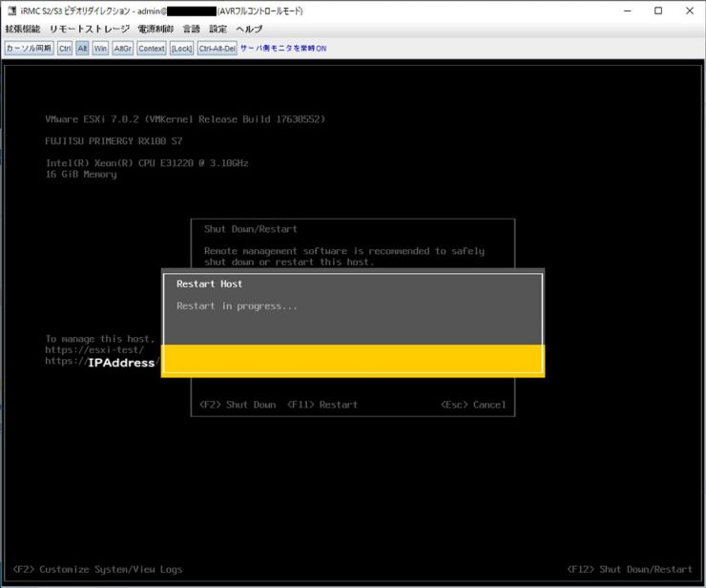Minimize the iRMC video redirection window
The image size is (706, 588).
[628, 10]
